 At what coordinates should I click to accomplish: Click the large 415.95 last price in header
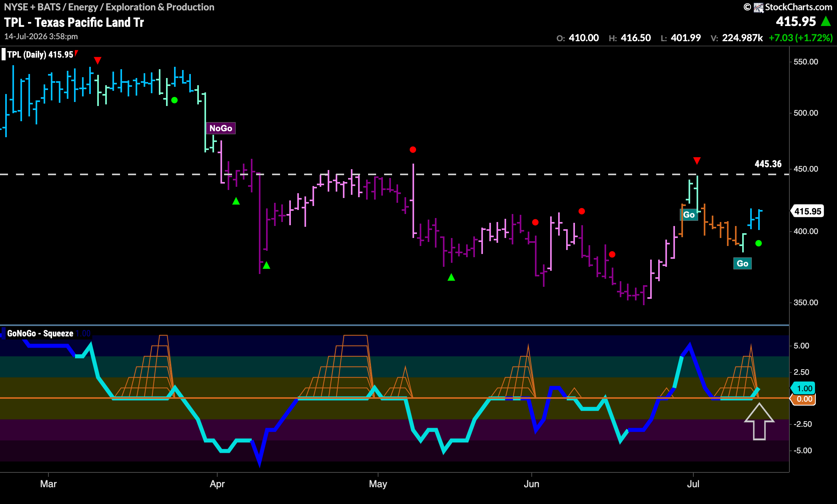tap(796, 21)
